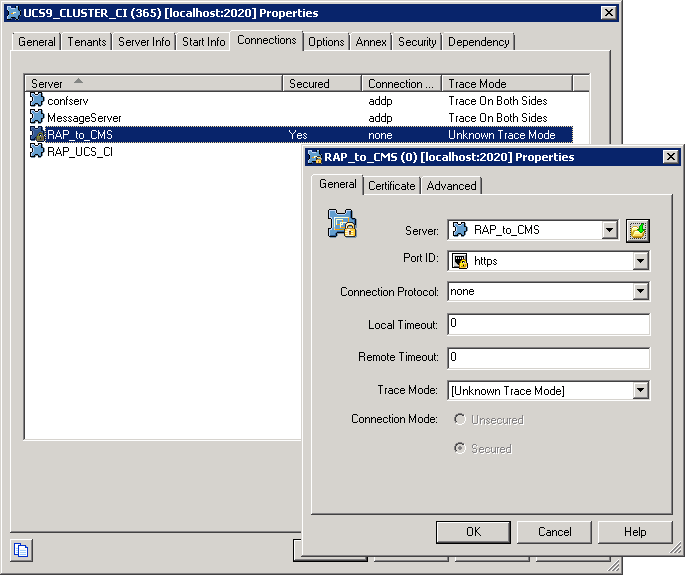This screenshot has width=686, height=576.
Task: Click the MessageServer application icon
Action: point(37,117)
